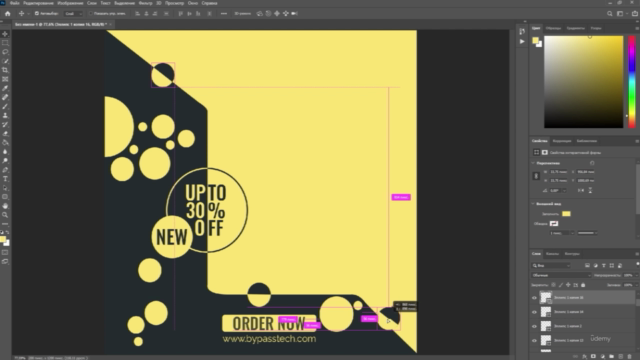Create new adjustment layer icon
Viewport: 640px width, 360px height.
tap(602, 356)
